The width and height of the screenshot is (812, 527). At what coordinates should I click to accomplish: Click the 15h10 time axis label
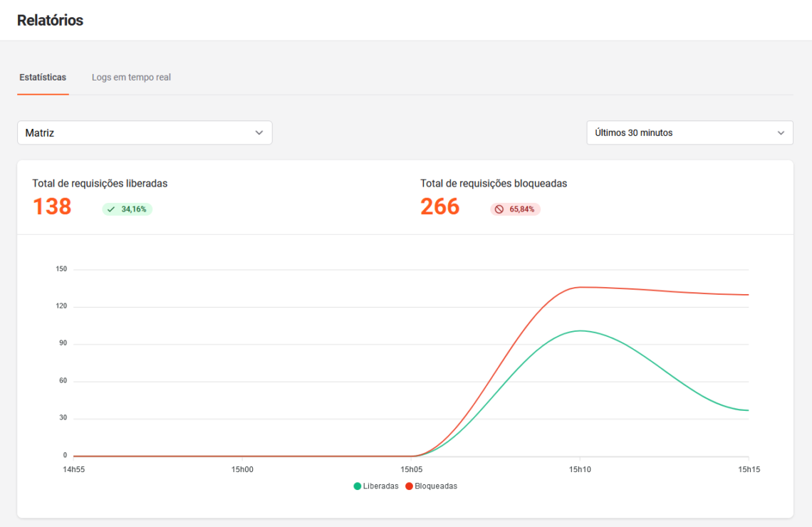(x=580, y=469)
